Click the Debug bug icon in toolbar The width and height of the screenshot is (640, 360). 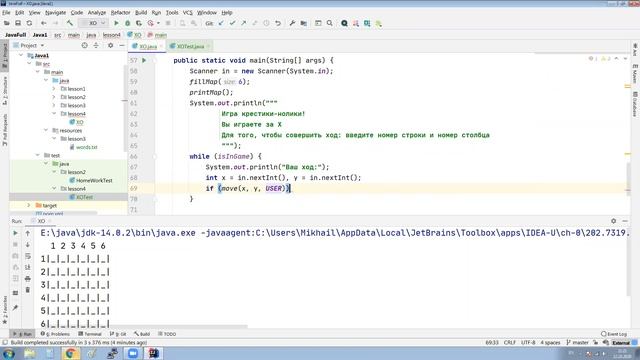[x=128, y=23]
